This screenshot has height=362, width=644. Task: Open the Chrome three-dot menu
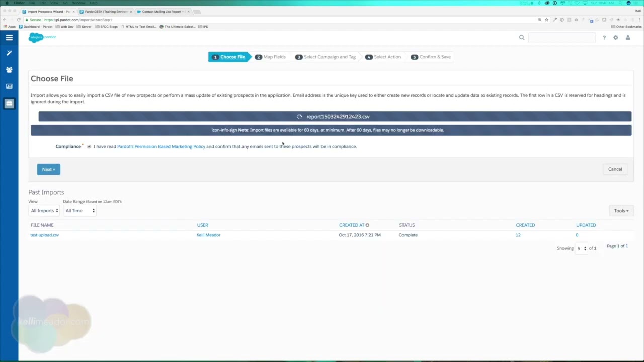640,20
